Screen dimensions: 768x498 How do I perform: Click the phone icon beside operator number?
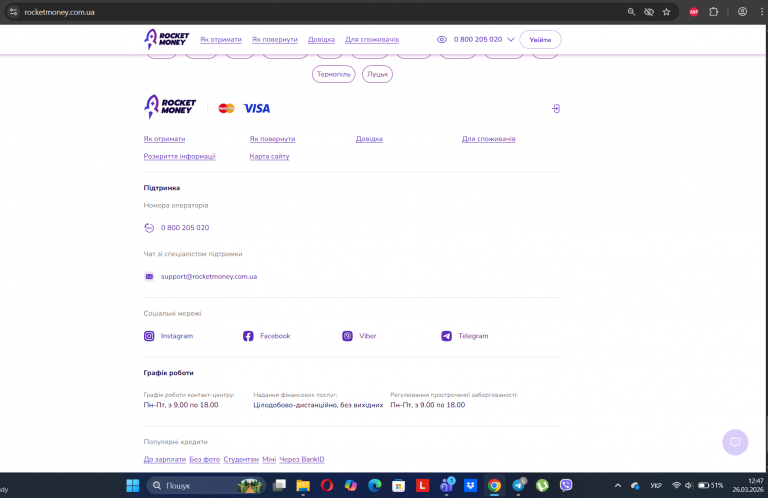click(149, 228)
